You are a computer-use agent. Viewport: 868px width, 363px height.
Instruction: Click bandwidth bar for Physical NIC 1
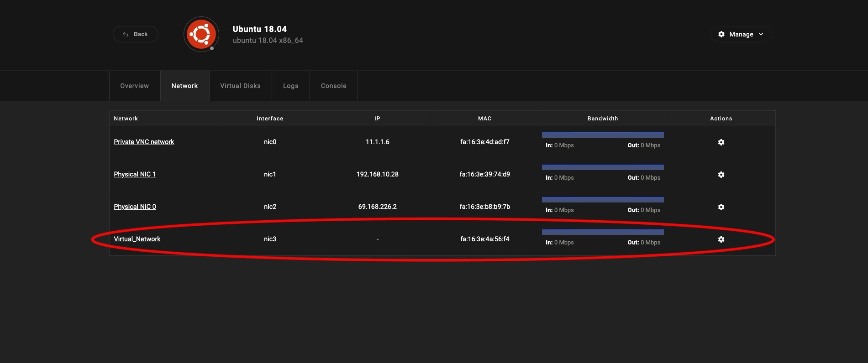603,167
